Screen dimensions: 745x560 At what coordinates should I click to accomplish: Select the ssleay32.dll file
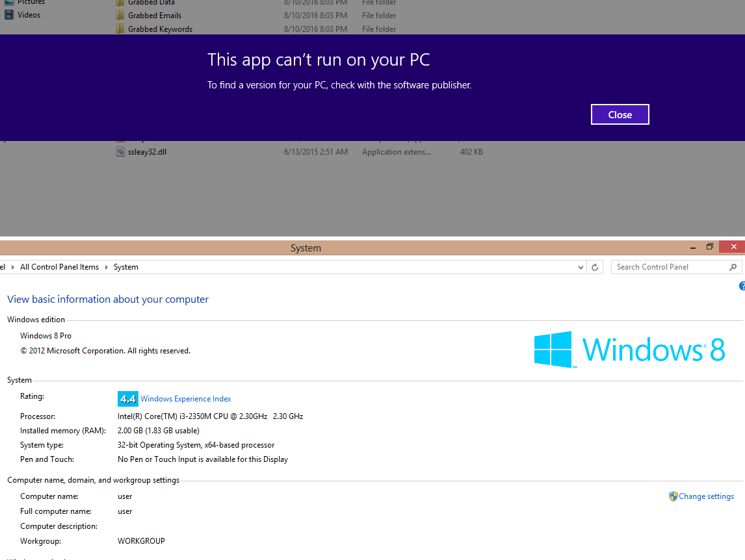point(147,152)
